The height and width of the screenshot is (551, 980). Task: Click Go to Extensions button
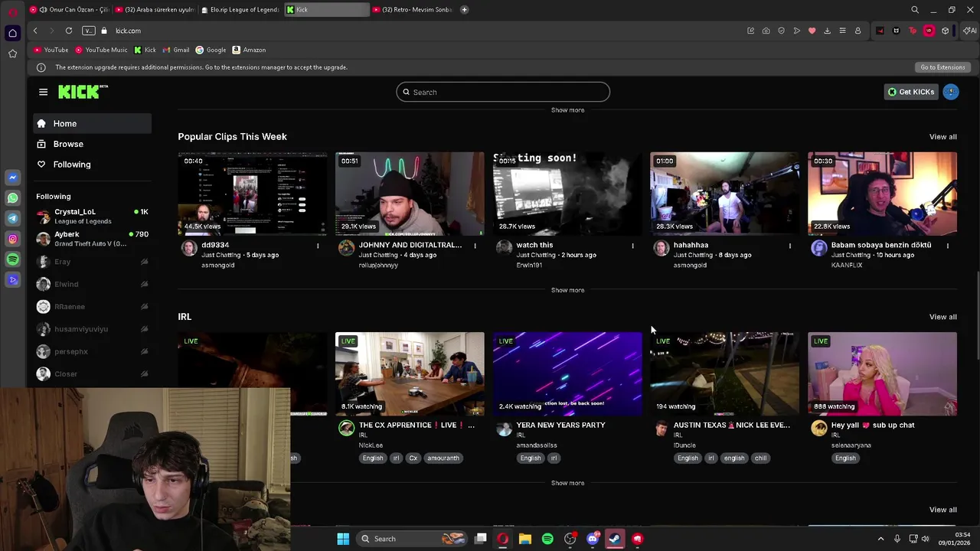coord(942,67)
